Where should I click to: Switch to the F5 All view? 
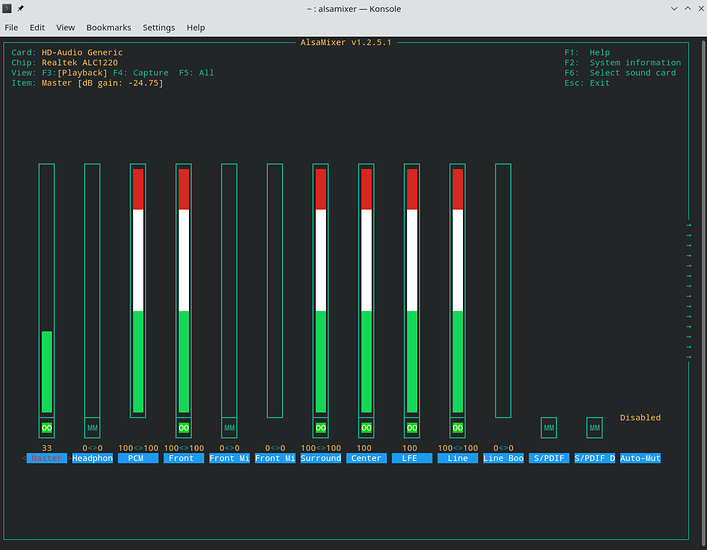point(196,73)
